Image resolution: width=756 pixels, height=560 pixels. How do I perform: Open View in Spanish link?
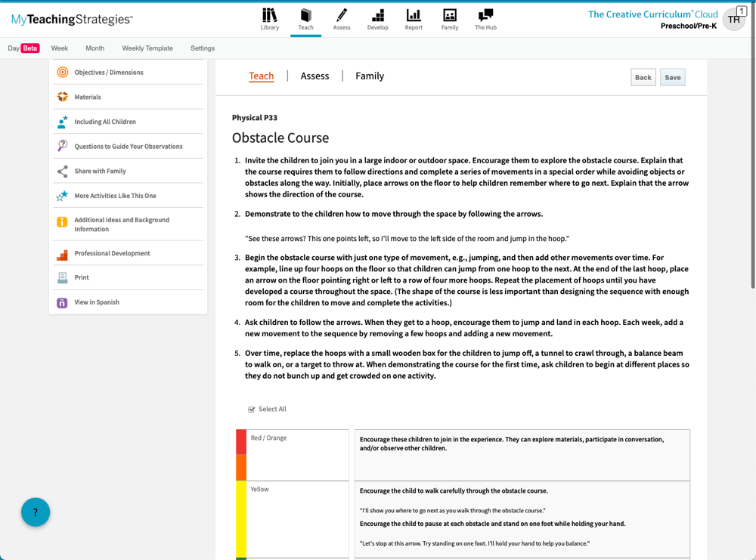[97, 302]
